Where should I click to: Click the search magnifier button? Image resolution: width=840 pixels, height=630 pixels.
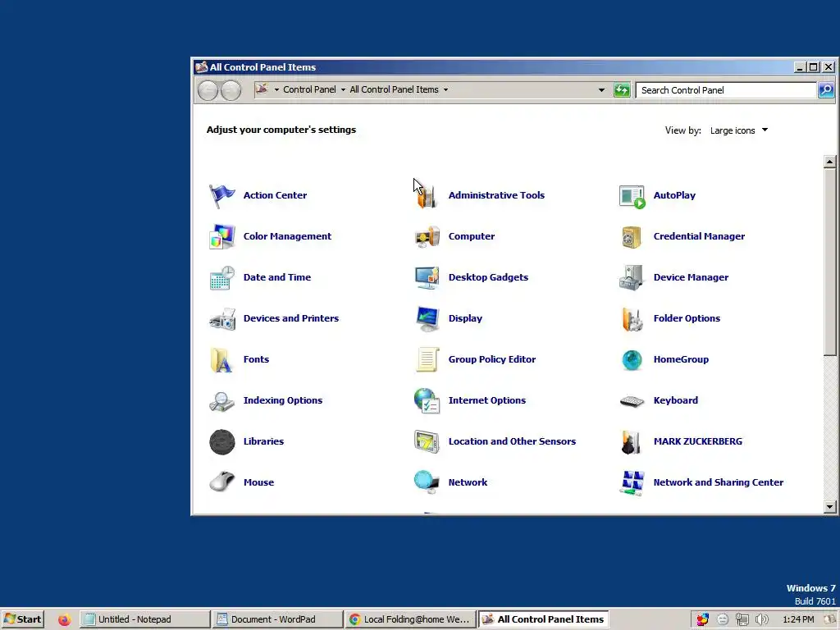point(826,90)
